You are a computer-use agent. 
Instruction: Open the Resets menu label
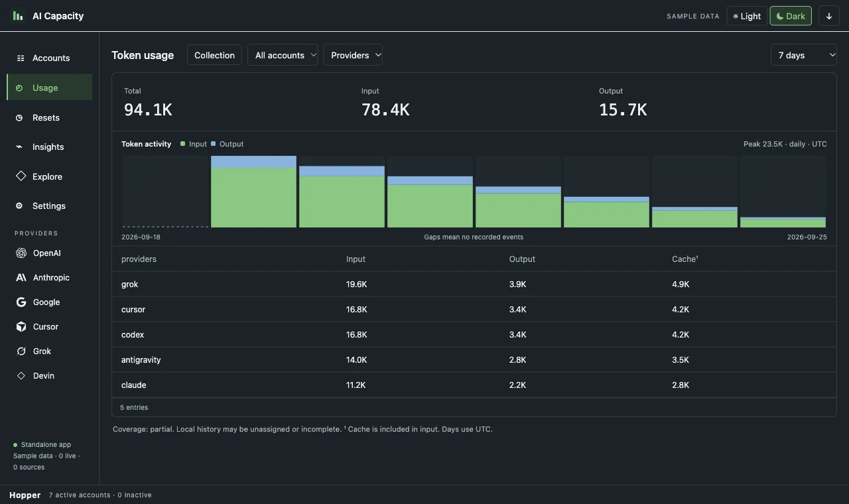pyautogui.click(x=46, y=117)
